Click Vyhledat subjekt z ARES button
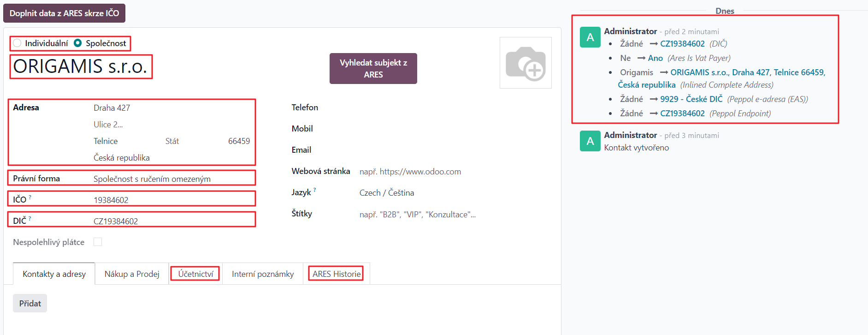 [373, 68]
